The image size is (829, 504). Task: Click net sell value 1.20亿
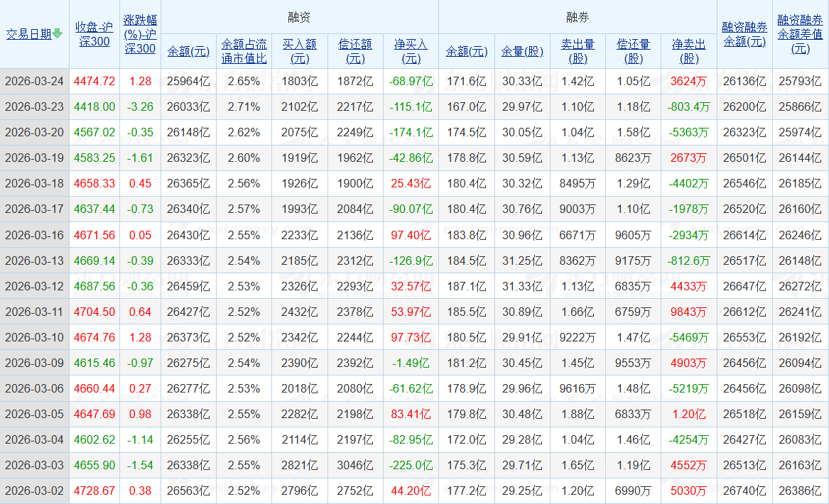point(688,414)
